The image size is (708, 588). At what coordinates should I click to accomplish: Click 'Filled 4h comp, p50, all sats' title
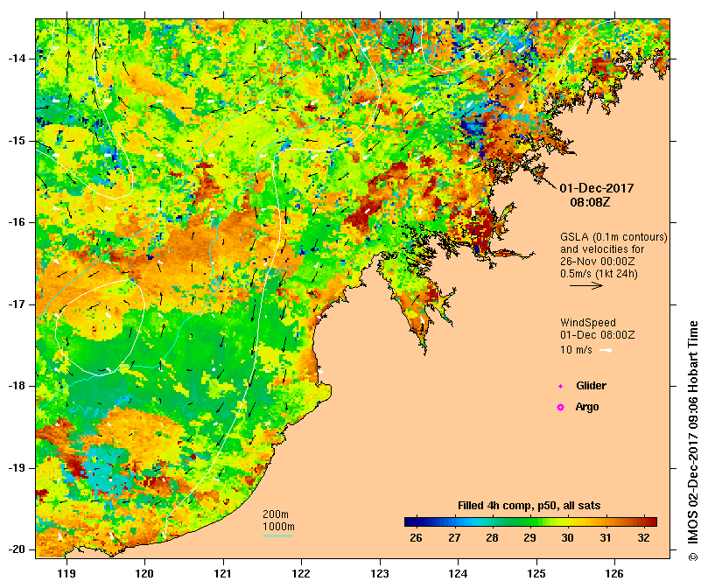click(x=529, y=506)
